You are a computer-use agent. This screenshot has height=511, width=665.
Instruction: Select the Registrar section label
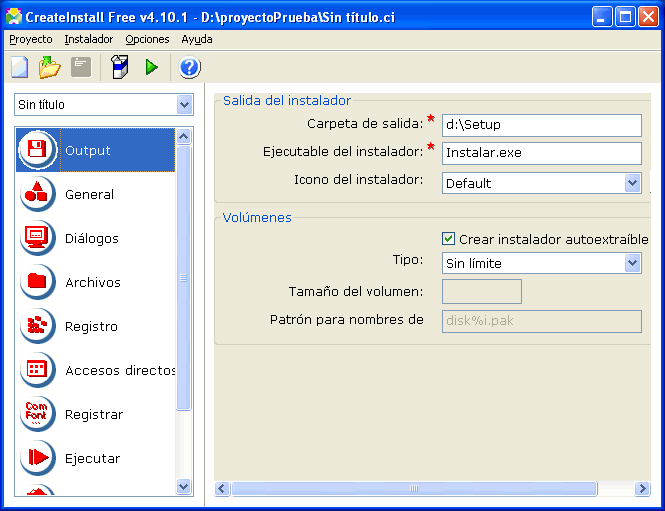tap(94, 414)
